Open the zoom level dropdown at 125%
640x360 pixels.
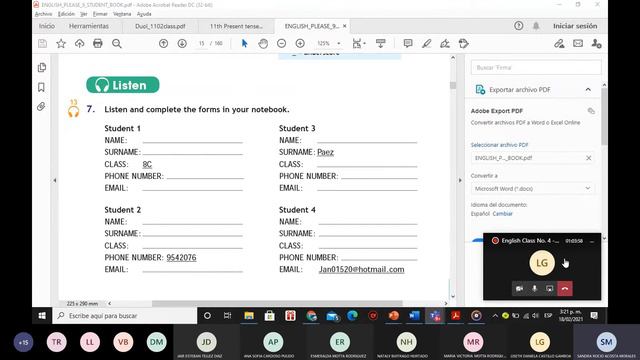coord(338,43)
